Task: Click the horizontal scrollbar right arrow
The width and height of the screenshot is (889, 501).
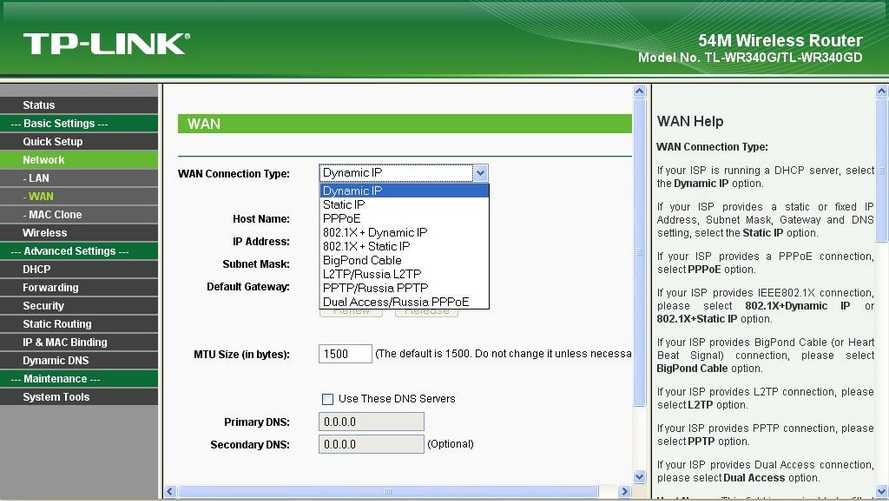Action: point(625,492)
